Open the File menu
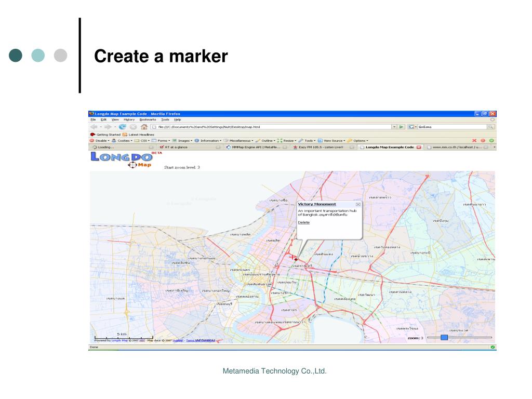 (93, 120)
